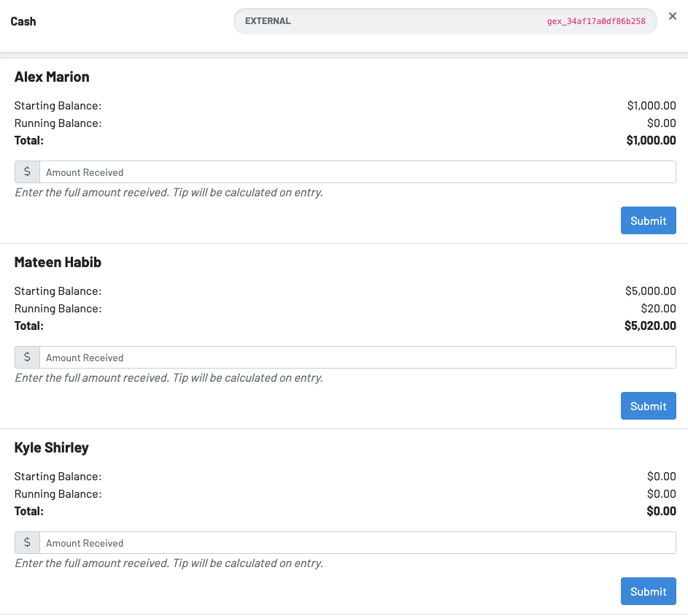
Task: Submit the amount for Alex Marion
Action: tap(648, 220)
